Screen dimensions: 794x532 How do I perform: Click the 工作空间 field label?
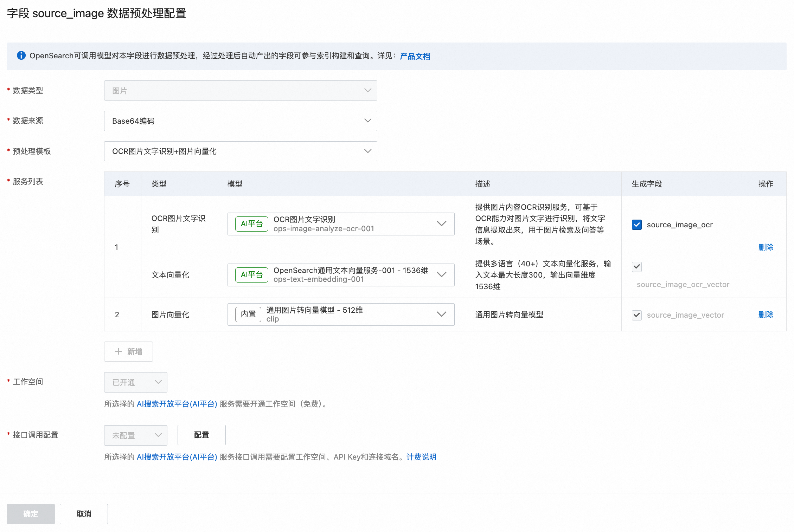[28, 382]
